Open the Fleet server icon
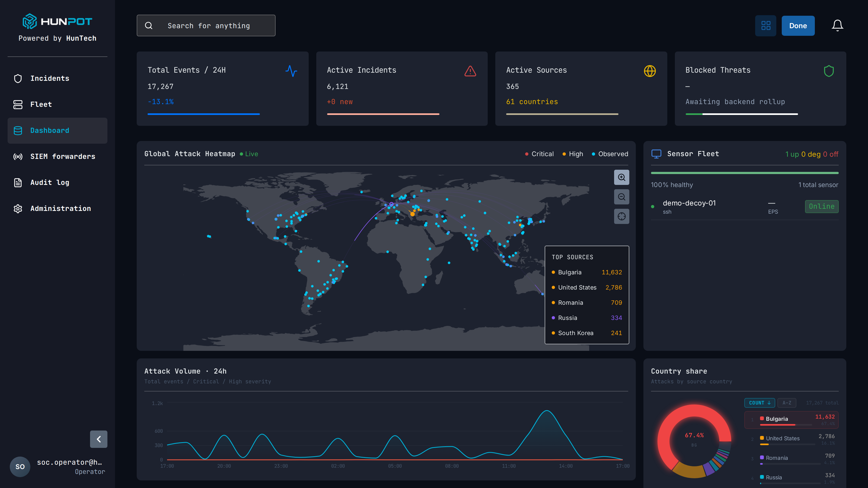The image size is (868, 488). click(x=18, y=104)
